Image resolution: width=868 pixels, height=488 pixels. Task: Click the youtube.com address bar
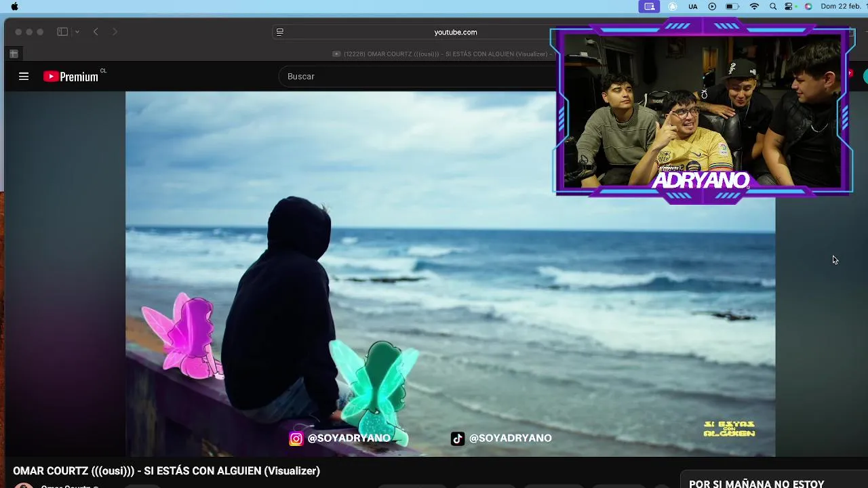point(456,32)
